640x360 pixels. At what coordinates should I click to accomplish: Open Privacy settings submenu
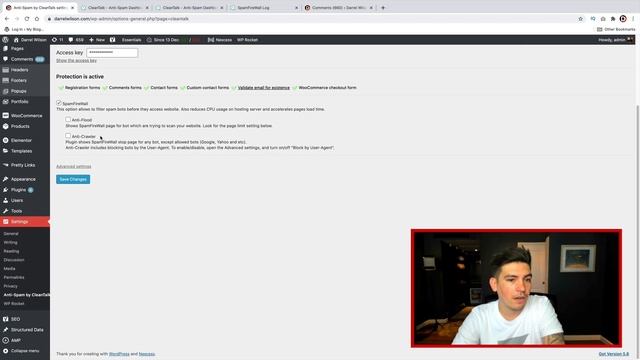[11, 286]
